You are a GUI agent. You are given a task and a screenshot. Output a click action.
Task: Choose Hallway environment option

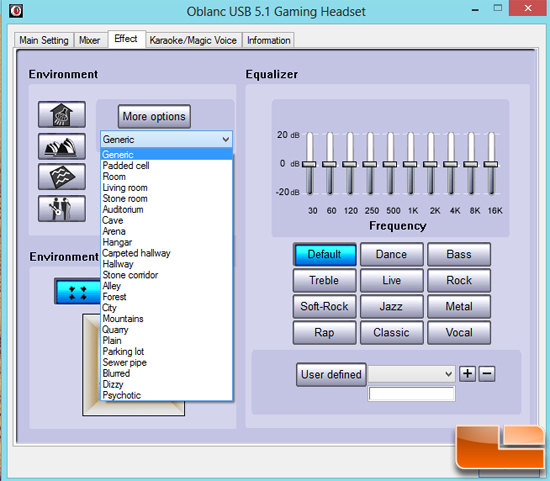(166, 264)
